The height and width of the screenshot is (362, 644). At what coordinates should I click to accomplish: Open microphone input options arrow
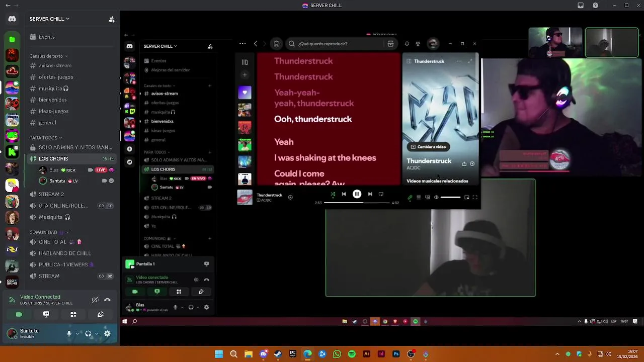(77, 333)
